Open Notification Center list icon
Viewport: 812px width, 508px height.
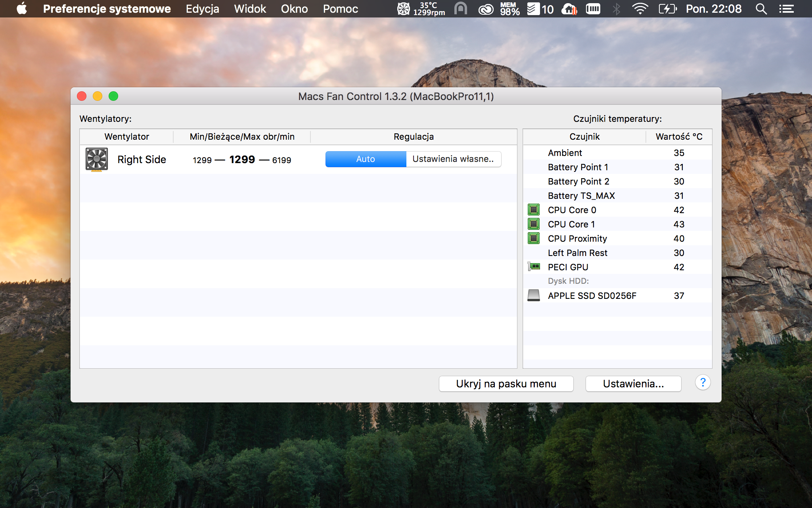(786, 9)
